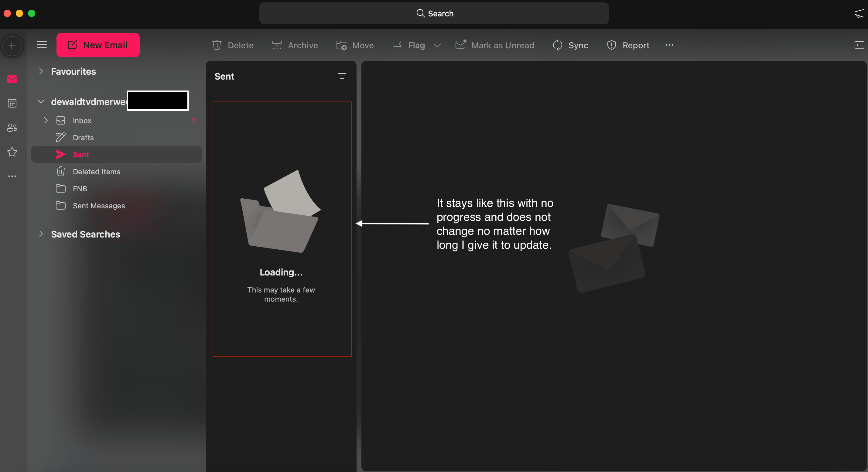Click the Report shield button

click(628, 45)
